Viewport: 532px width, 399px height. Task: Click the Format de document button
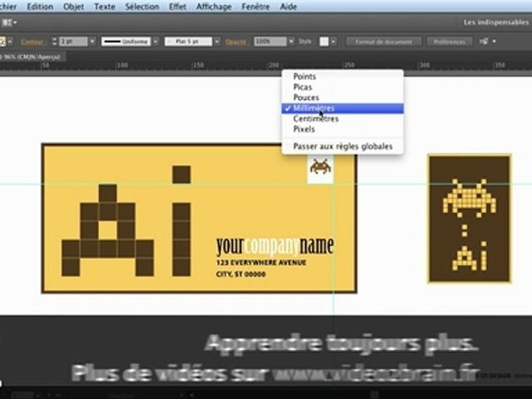tap(383, 42)
